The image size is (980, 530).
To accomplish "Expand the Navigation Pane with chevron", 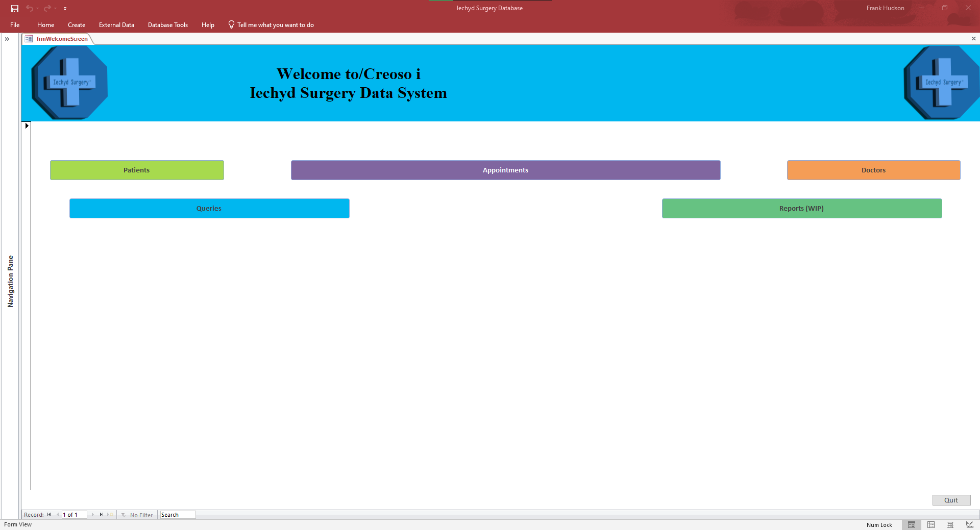I will pyautogui.click(x=7, y=39).
